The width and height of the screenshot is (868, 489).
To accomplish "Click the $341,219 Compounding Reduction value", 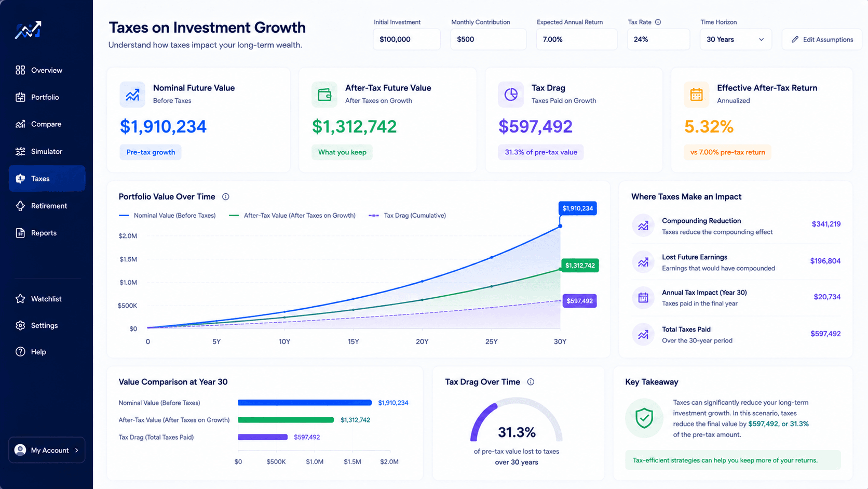I will click(826, 224).
